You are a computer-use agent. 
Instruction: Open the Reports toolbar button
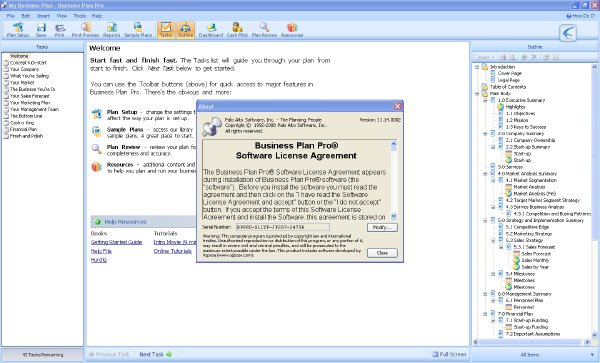(111, 29)
